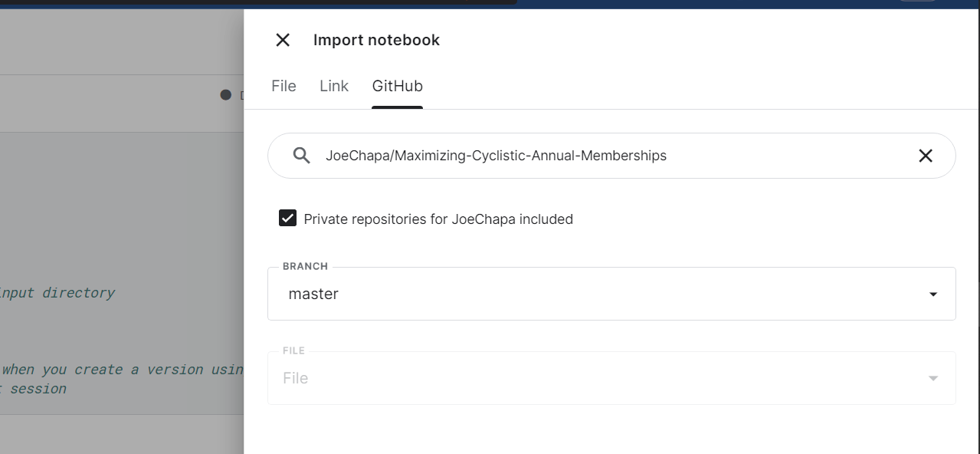Click the dark session status dot
The image size is (980, 454).
pos(225,95)
